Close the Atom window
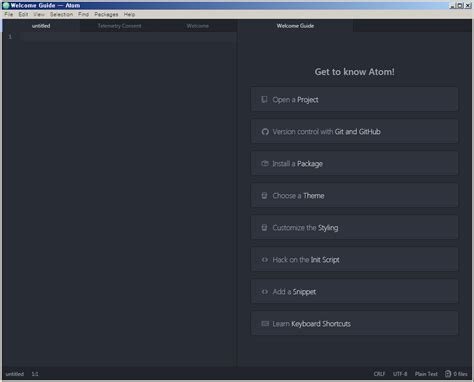The image size is (474, 382). [x=467, y=5]
